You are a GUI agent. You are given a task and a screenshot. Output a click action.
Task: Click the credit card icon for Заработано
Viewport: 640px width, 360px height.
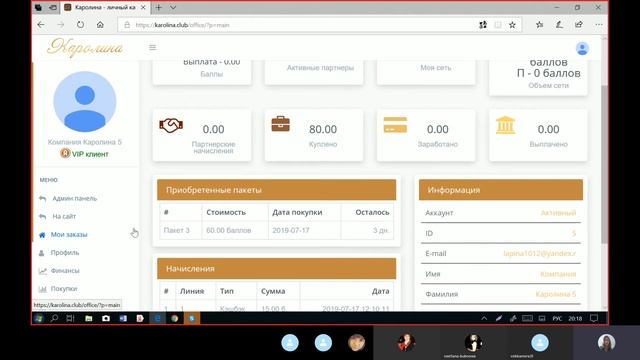395,125
